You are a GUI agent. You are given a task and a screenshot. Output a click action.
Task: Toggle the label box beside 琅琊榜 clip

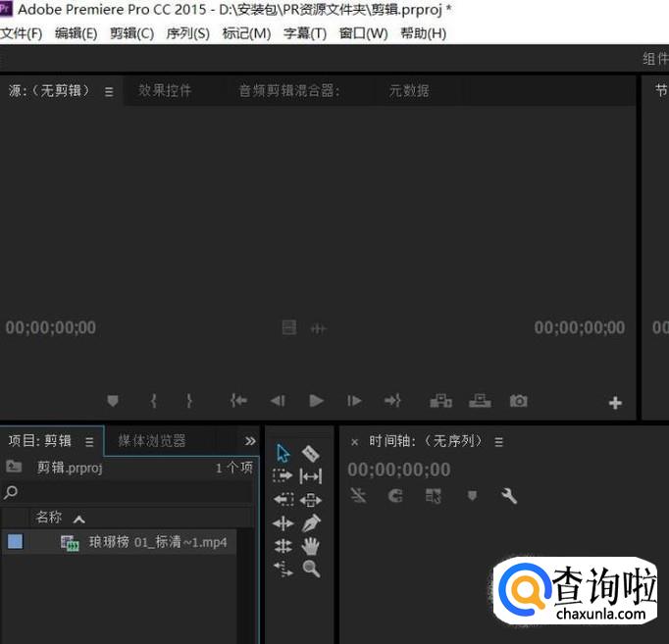(x=15, y=541)
